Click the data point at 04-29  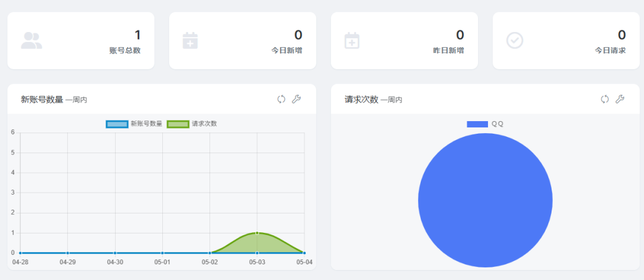tap(67, 253)
